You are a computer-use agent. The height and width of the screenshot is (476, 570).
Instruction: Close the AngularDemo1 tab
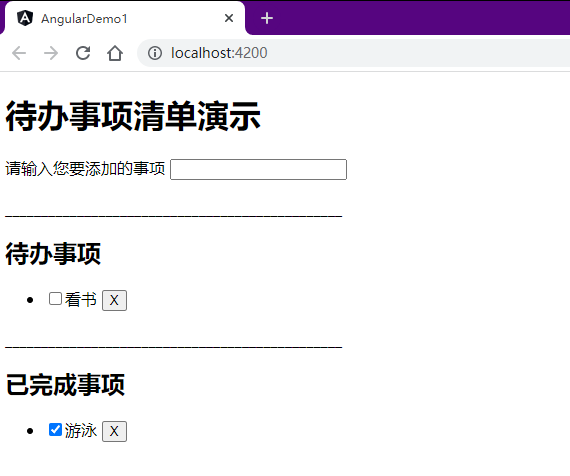[x=229, y=18]
